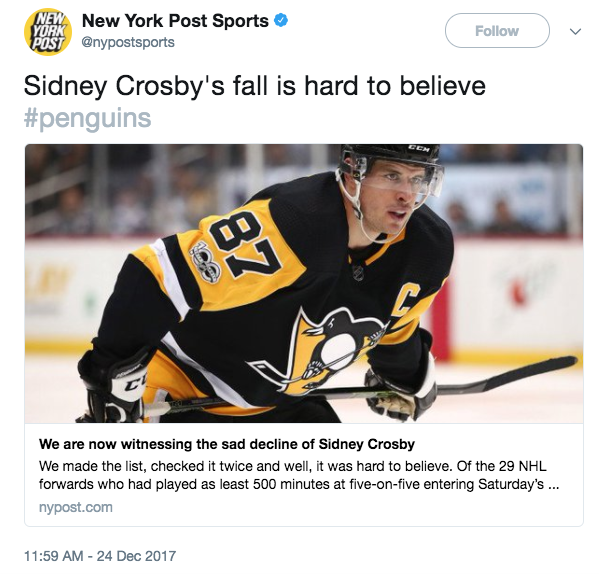599x574 pixels.
Task: Click the CCM logo on the helmet
Action: tap(419, 148)
